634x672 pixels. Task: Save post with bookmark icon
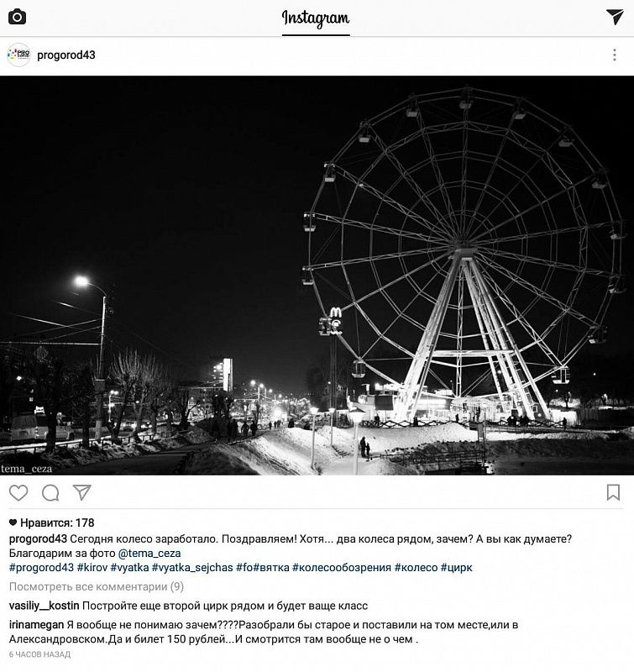pos(614,492)
